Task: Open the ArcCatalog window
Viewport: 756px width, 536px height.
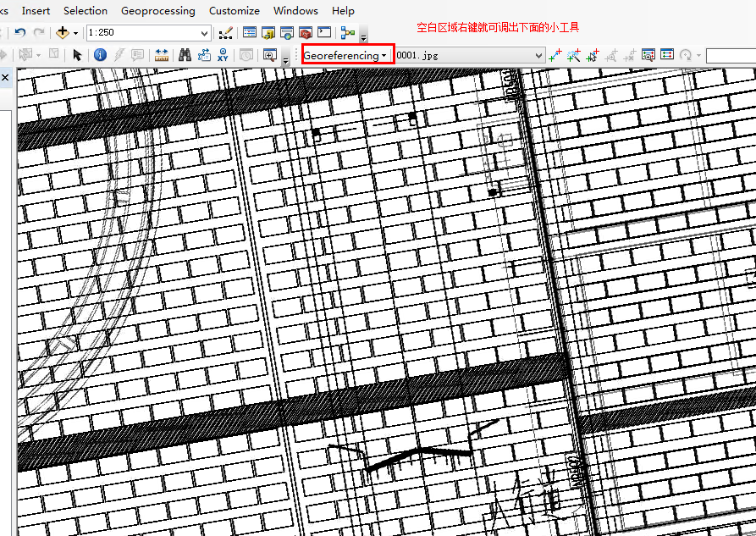Action: pyautogui.click(x=268, y=32)
